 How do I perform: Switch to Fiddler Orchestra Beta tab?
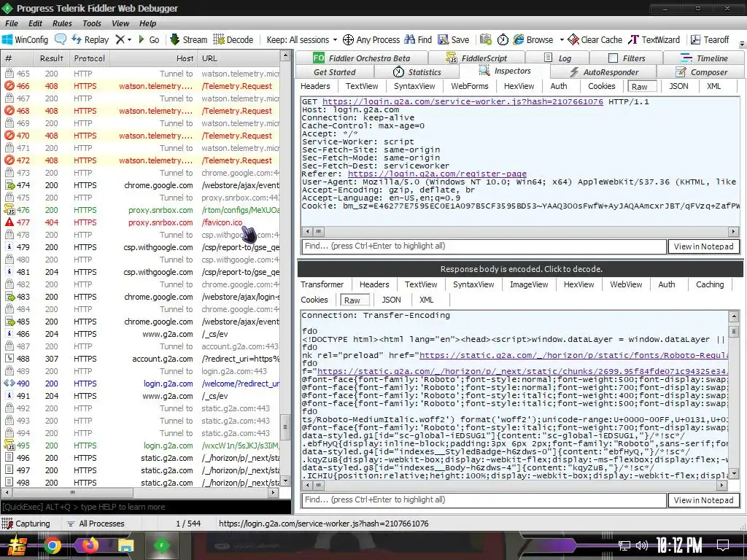(362, 58)
